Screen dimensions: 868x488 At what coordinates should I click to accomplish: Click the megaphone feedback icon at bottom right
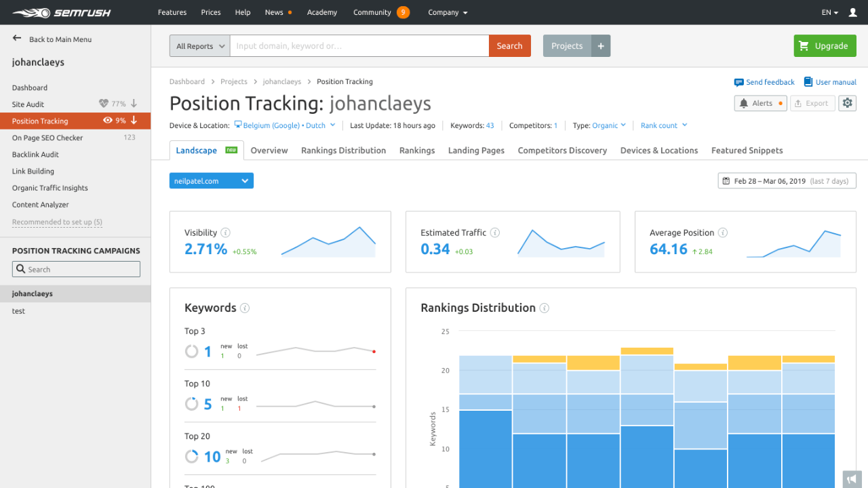pyautogui.click(x=851, y=479)
